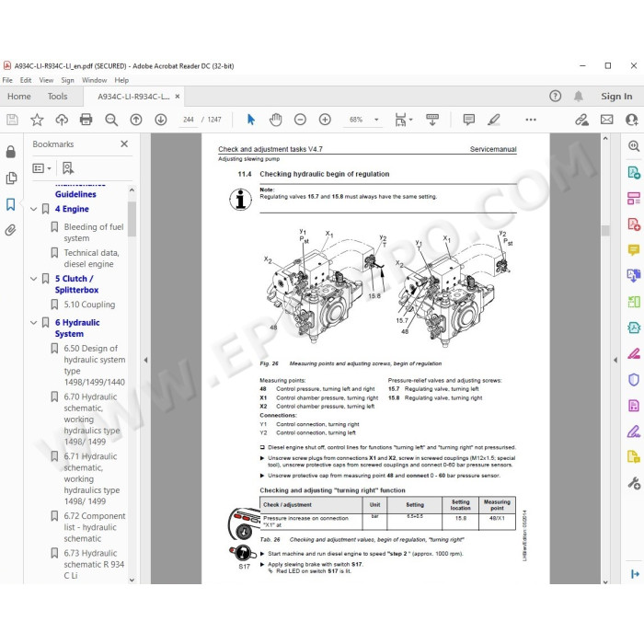The image size is (644, 644).
Task: Go to the next page
Action: point(161,120)
